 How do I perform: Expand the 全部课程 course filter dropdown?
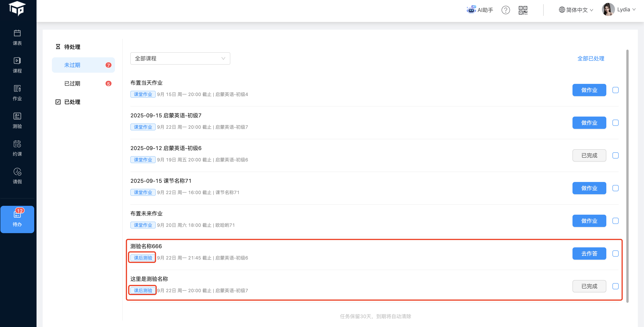pos(180,58)
